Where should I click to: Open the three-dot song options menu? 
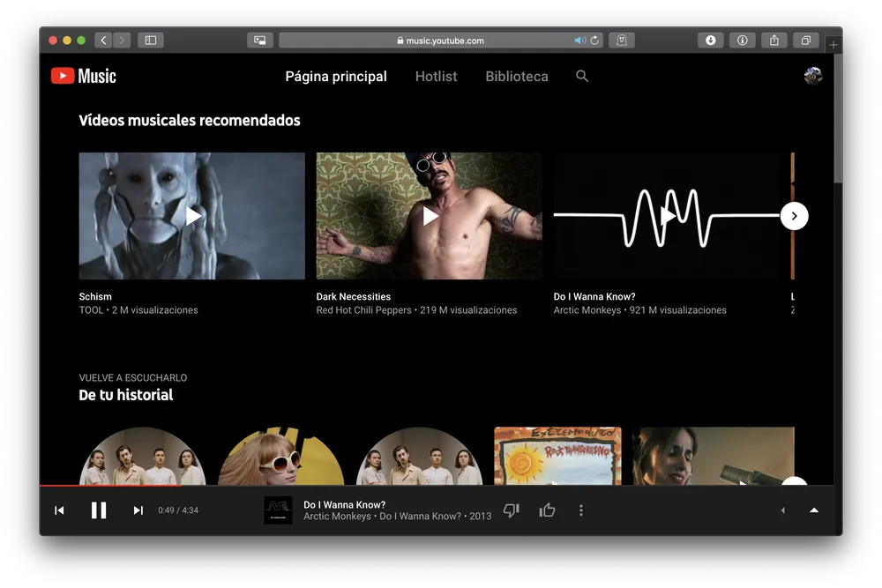click(x=580, y=510)
